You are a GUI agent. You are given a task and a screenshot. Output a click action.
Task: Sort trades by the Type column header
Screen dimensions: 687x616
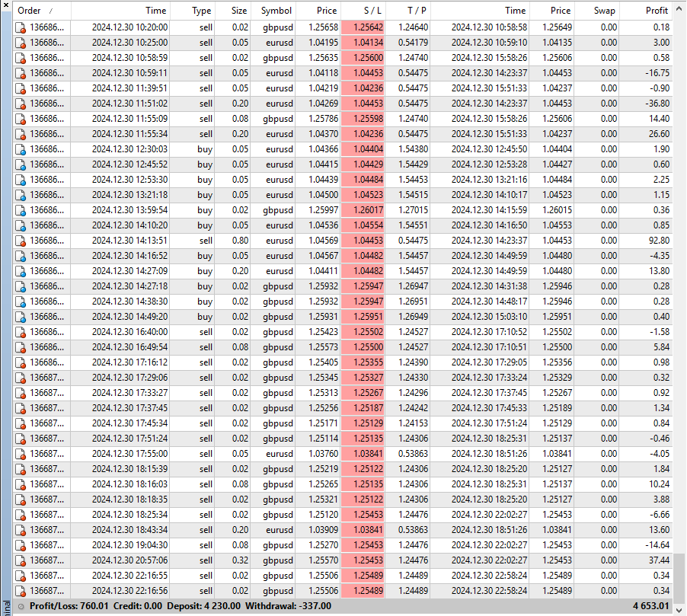point(201,11)
